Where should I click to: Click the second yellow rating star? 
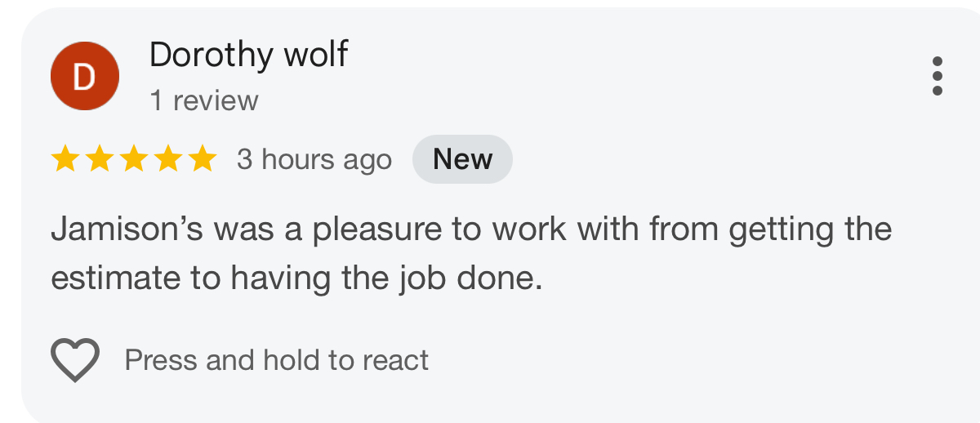99,159
